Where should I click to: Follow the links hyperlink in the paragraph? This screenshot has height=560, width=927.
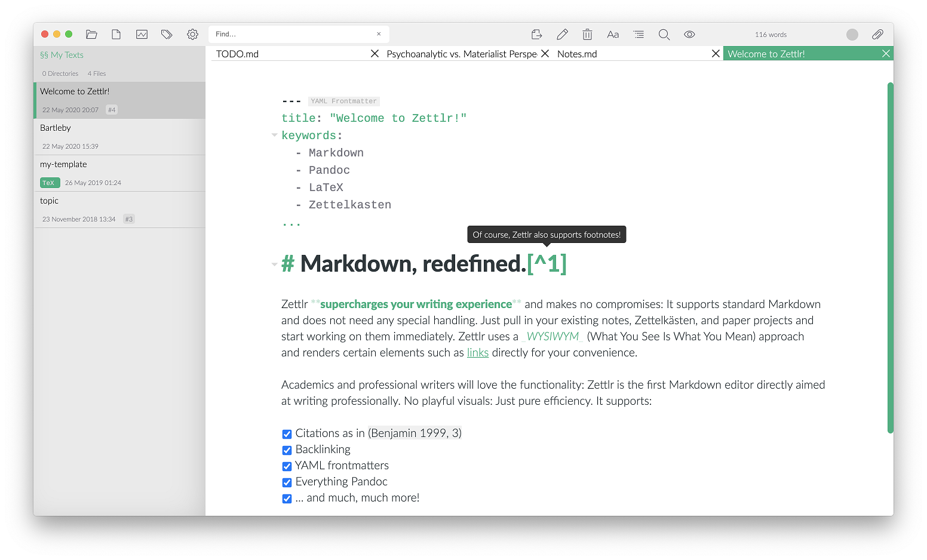click(x=478, y=353)
